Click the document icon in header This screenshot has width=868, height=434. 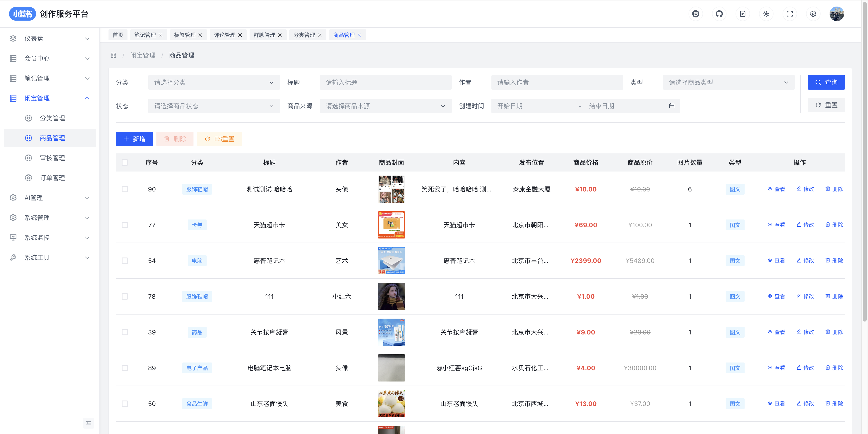pos(742,14)
